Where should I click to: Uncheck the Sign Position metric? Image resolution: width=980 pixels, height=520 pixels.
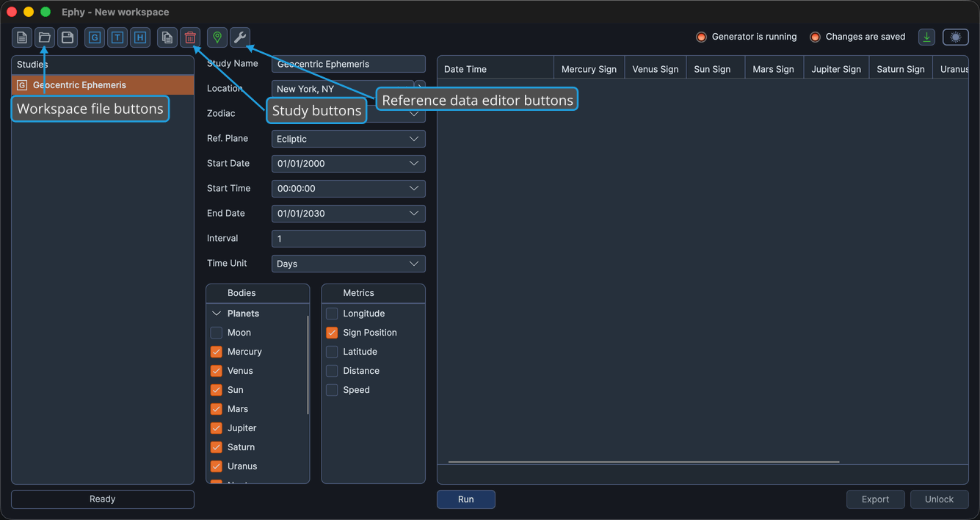pyautogui.click(x=332, y=333)
